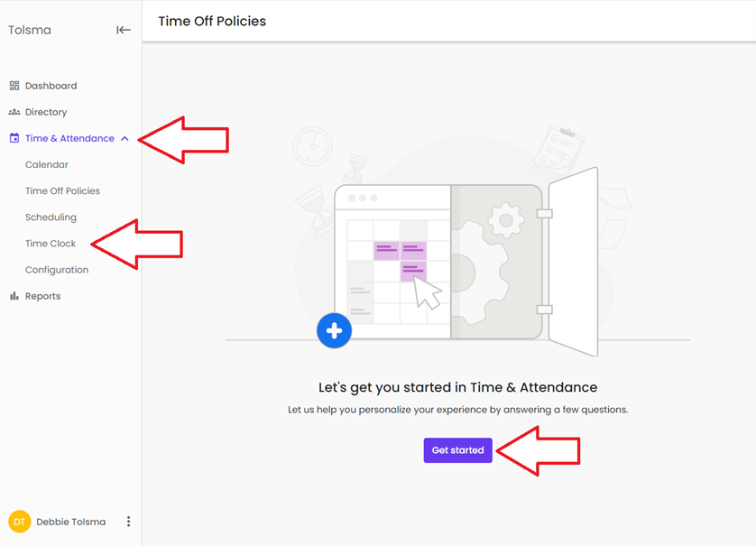756x546 pixels.
Task: Collapse Time & Attendance chevron
Action: click(124, 139)
